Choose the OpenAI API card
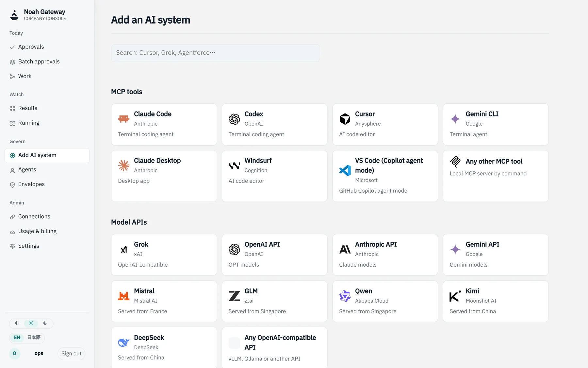This screenshot has width=588, height=368. [274, 254]
